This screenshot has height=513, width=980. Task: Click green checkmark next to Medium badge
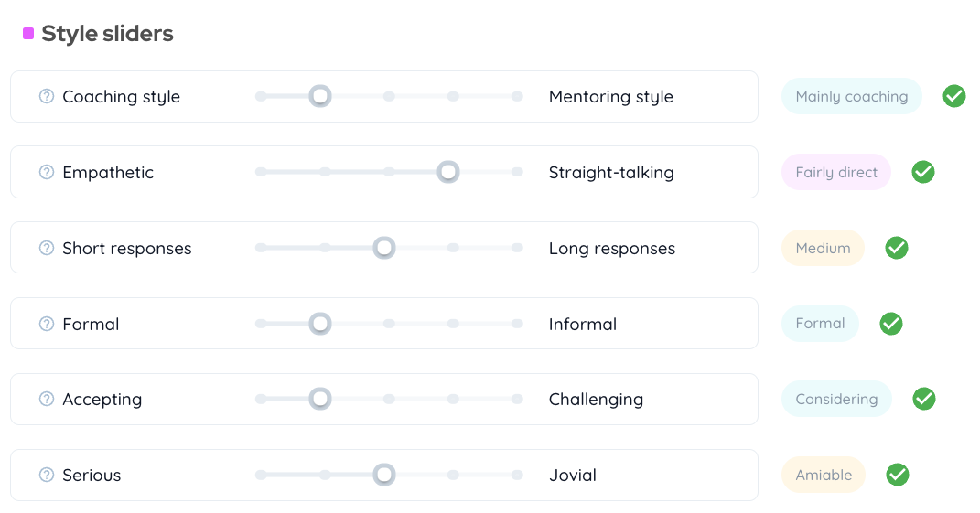897,248
